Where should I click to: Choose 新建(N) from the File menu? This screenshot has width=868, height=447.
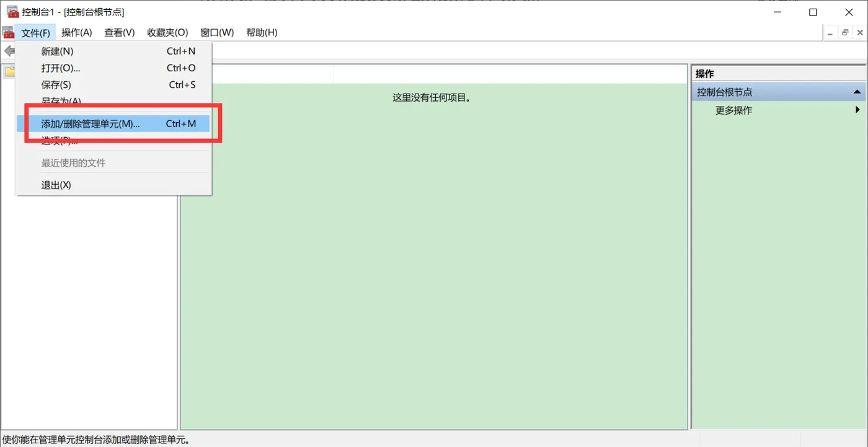pyautogui.click(x=113, y=51)
